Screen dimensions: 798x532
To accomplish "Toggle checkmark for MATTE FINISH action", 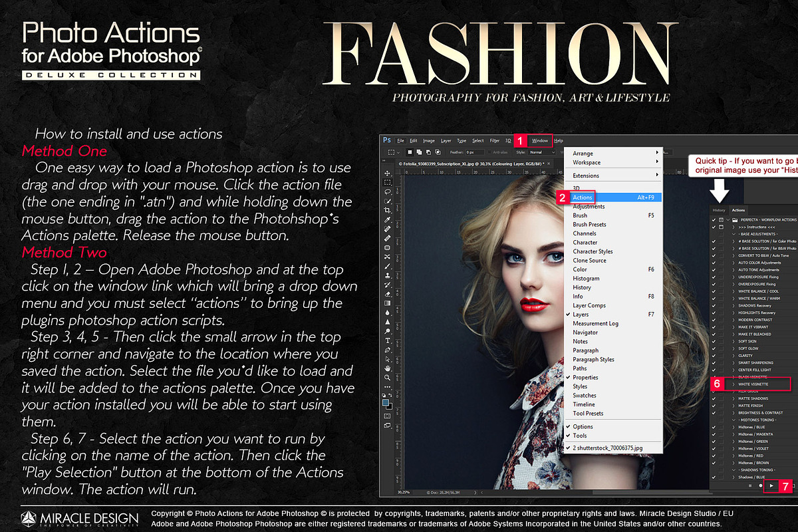I will [714, 406].
